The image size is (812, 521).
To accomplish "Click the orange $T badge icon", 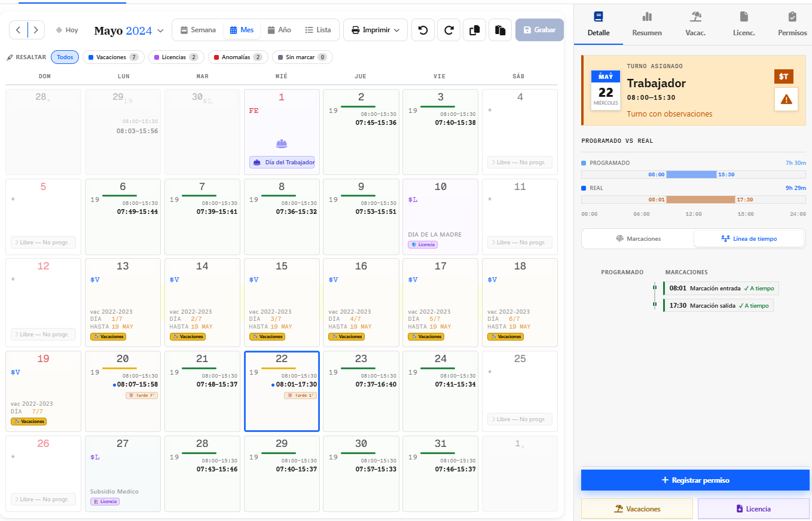I will 783,76.
